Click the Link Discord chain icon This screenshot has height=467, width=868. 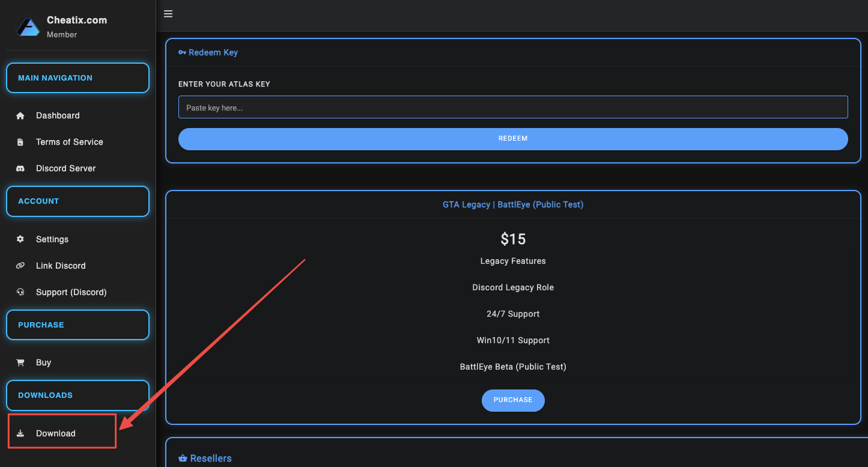click(20, 266)
